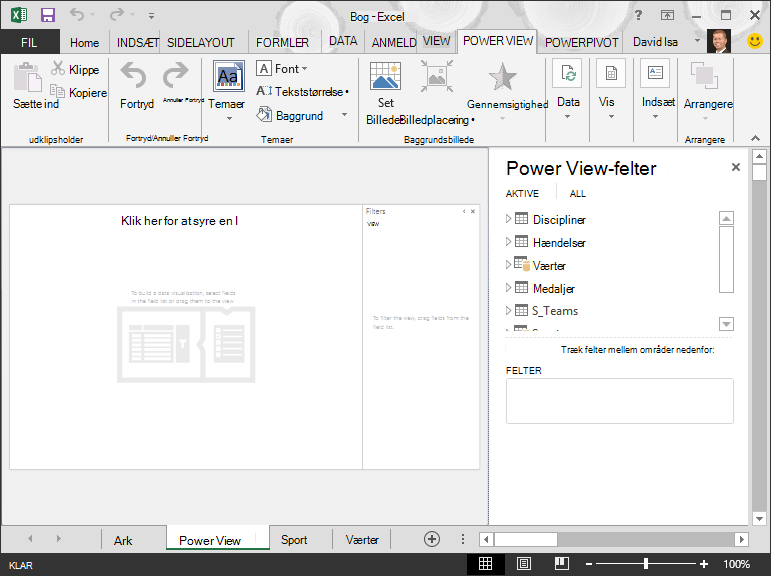
Task: Select the AKTIVE field list tab
Action: tap(522, 194)
